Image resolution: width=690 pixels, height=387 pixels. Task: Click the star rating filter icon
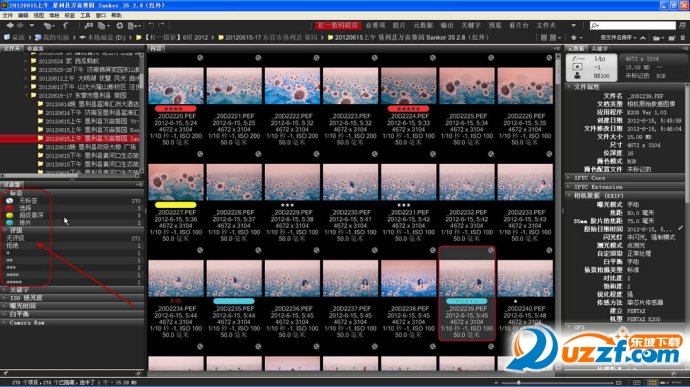coord(574,38)
